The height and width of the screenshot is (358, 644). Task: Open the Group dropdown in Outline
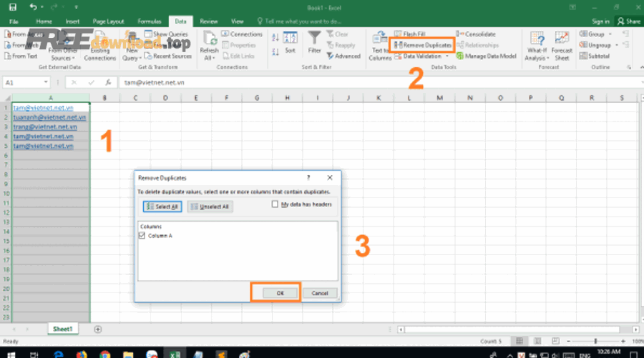[x=610, y=34]
